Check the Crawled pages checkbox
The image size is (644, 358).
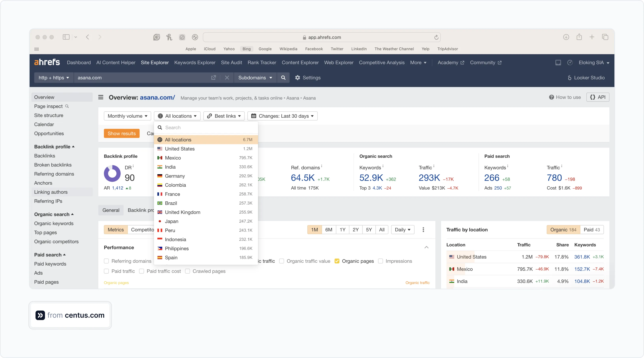click(x=187, y=271)
